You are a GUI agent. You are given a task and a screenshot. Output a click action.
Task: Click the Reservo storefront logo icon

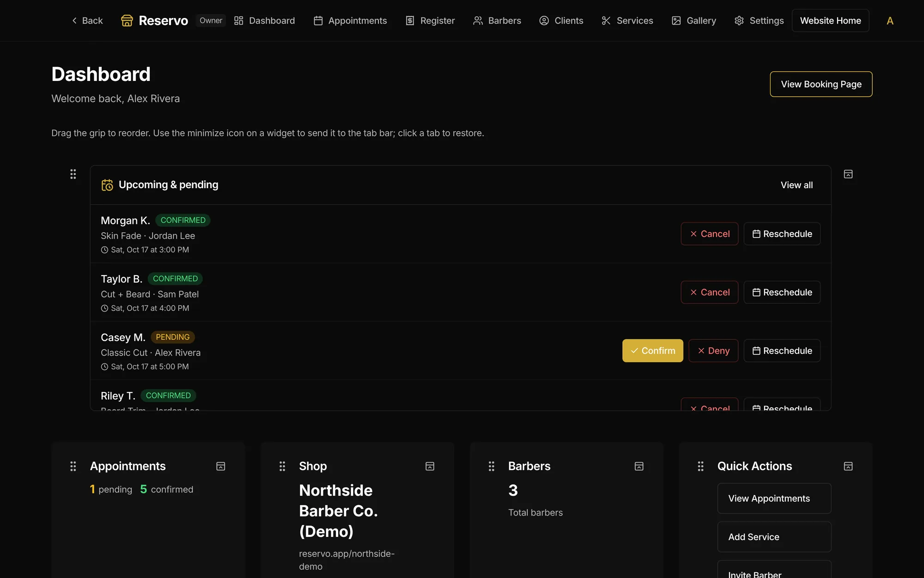[x=127, y=21]
